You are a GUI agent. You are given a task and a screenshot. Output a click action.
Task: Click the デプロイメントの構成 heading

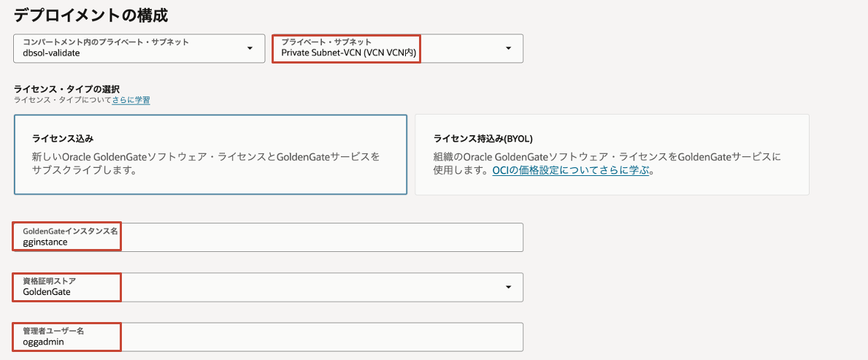coord(91,15)
